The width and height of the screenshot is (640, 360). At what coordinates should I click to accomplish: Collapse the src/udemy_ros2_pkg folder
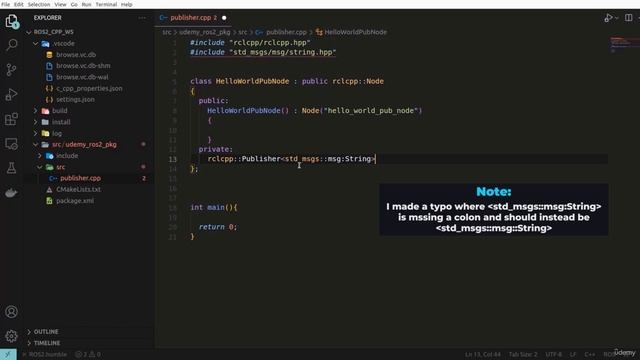pos(36,144)
